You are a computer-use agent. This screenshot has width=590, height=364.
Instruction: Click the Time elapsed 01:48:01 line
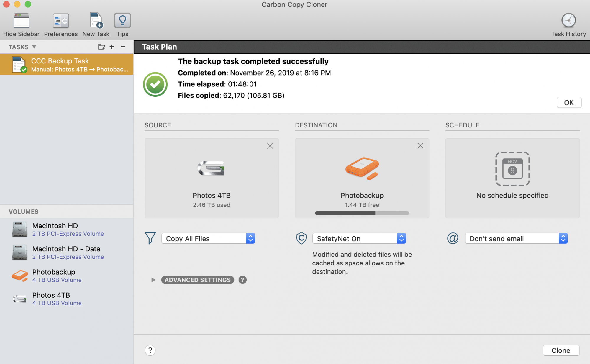pos(217,84)
